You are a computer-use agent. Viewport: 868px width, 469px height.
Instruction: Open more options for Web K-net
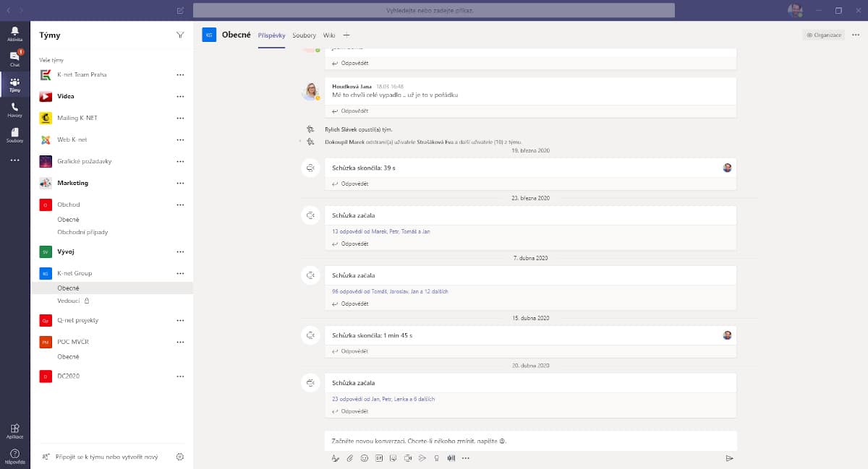click(x=180, y=139)
